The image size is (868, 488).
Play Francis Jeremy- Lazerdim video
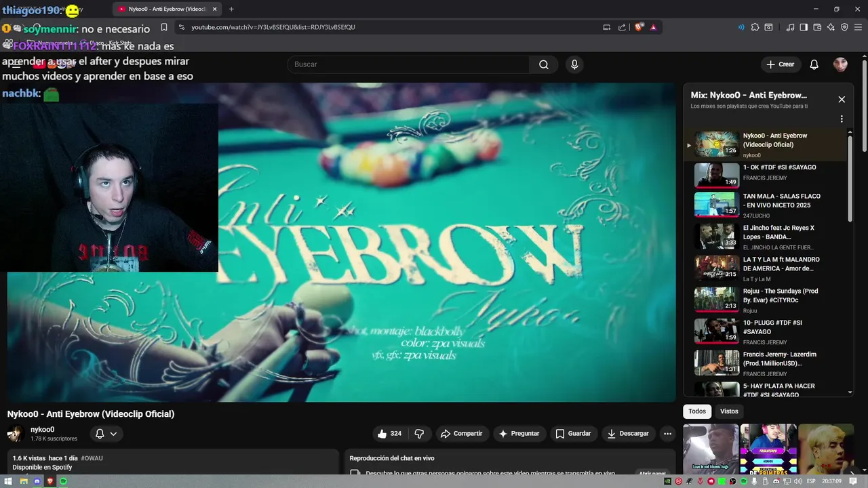766,363
